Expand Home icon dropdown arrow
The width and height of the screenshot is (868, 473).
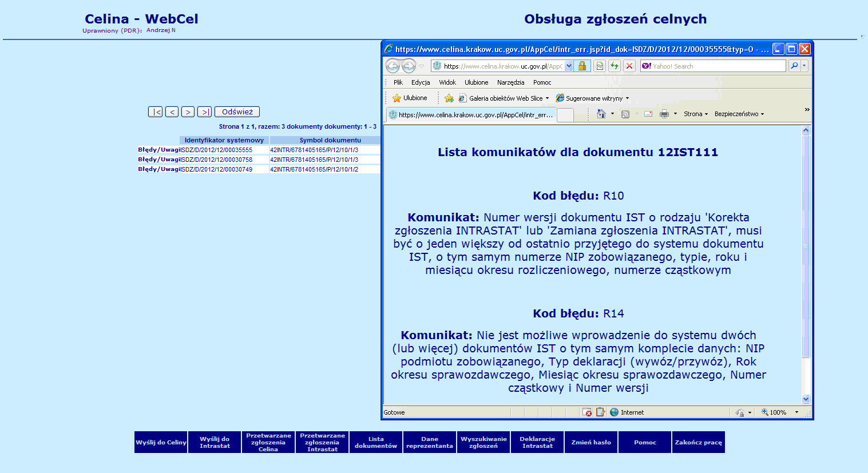pos(612,114)
